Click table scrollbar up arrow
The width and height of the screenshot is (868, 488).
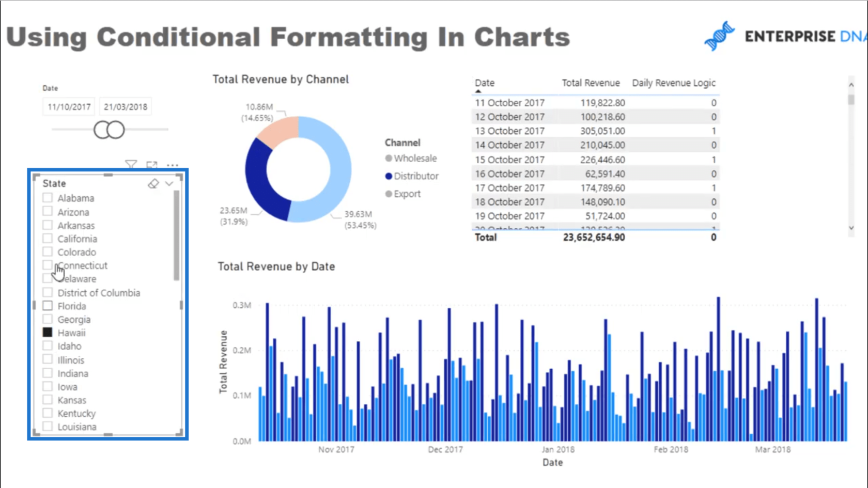coord(851,85)
